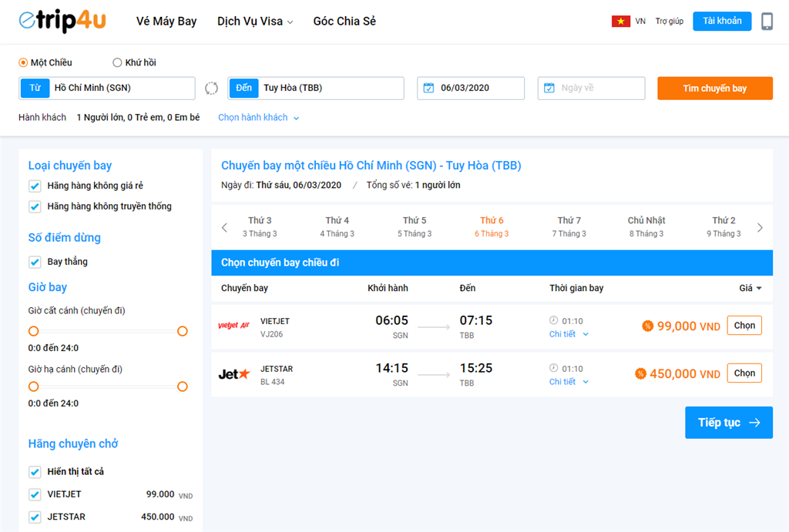Uncheck Bay thẳng direct flight filter
The image size is (789, 532).
(x=35, y=262)
